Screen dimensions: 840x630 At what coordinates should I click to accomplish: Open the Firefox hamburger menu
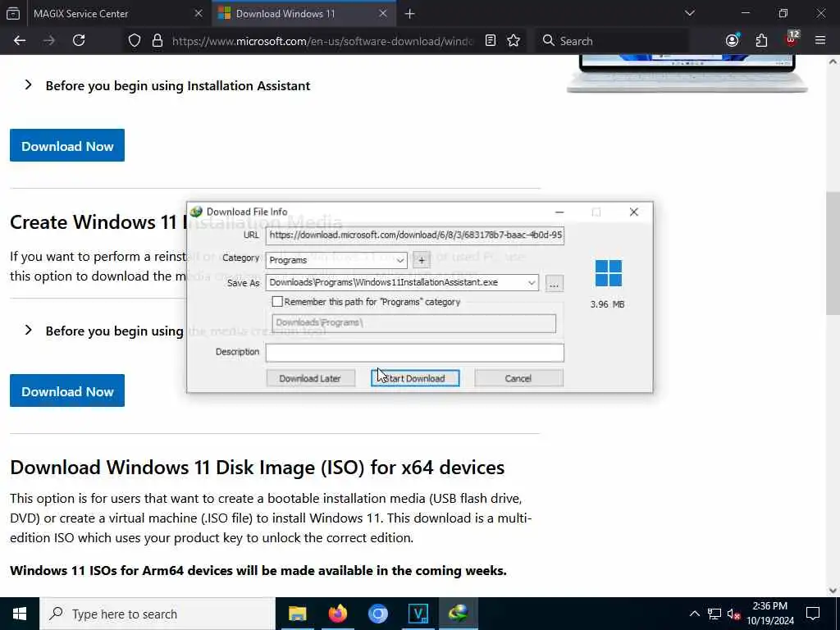click(x=820, y=41)
